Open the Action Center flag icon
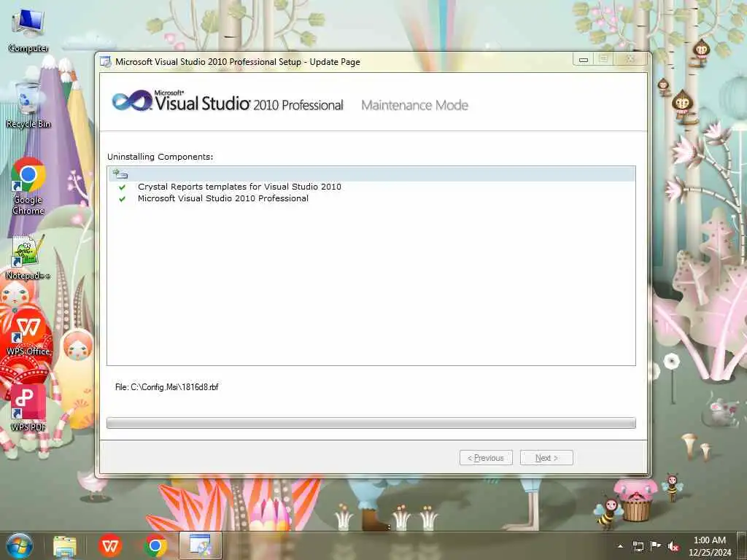747x560 pixels. tap(656, 546)
